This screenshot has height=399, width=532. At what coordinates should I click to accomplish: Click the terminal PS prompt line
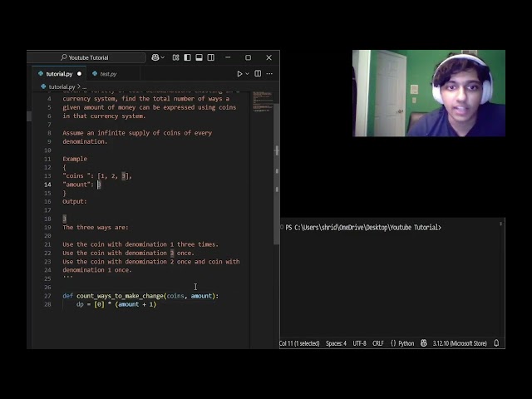click(363, 227)
